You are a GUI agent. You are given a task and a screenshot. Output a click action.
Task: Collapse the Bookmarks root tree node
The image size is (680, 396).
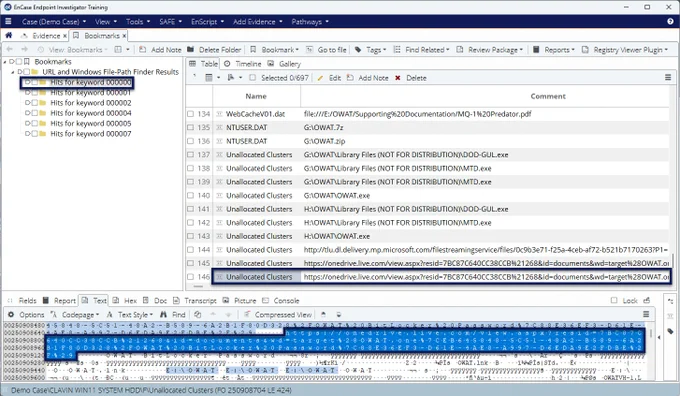tap(5, 62)
